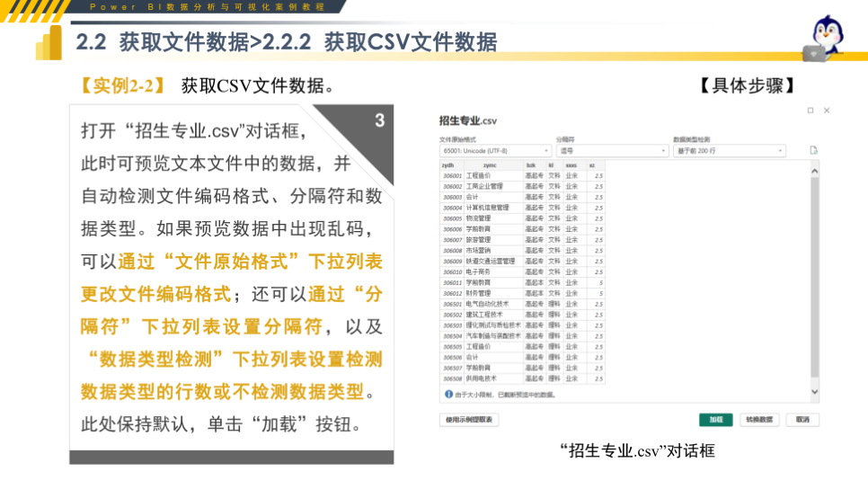Close the 招生专业.csv dialog
The height and width of the screenshot is (489, 868).
tap(827, 111)
